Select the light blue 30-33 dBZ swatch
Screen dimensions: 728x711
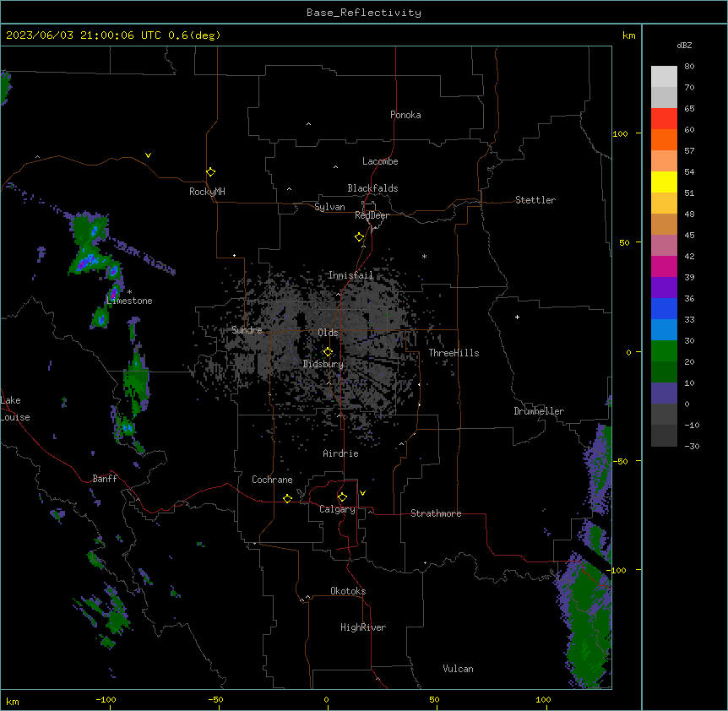tap(664, 330)
